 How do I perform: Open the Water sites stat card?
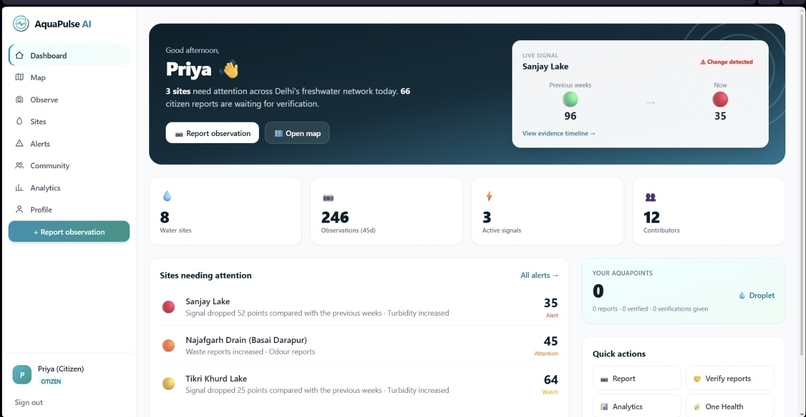(x=225, y=211)
